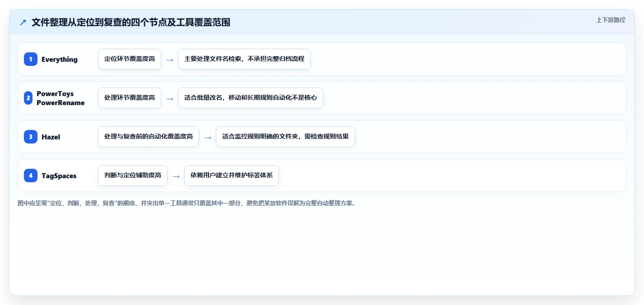Viewport: 644px width, 305px height.
Task: Select the 定位环节覆盖度高 chip
Action: [130, 59]
